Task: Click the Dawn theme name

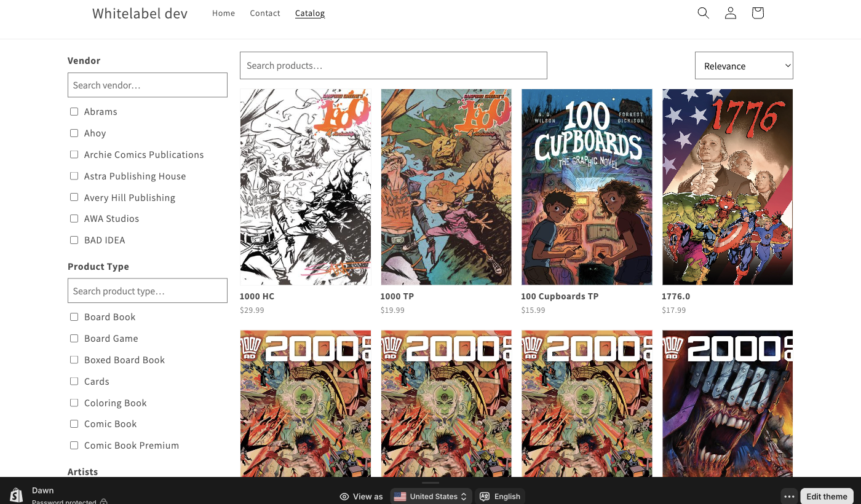Action: coord(43,490)
